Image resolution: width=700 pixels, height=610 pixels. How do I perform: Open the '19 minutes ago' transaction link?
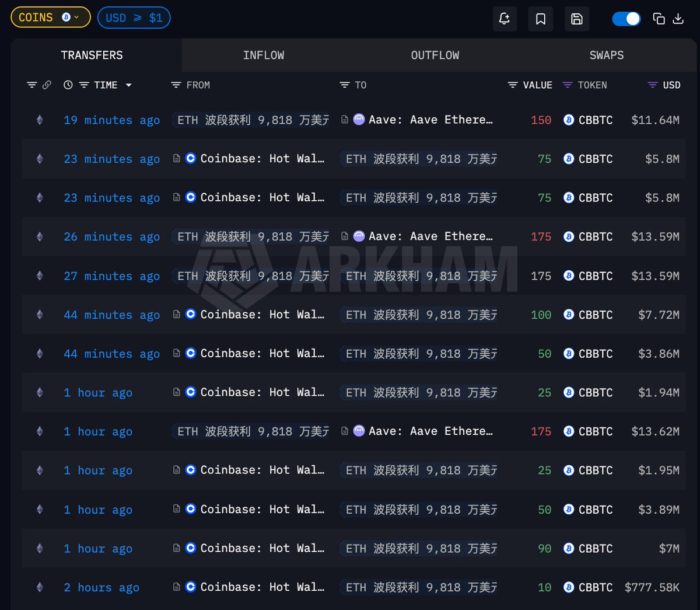(x=111, y=120)
